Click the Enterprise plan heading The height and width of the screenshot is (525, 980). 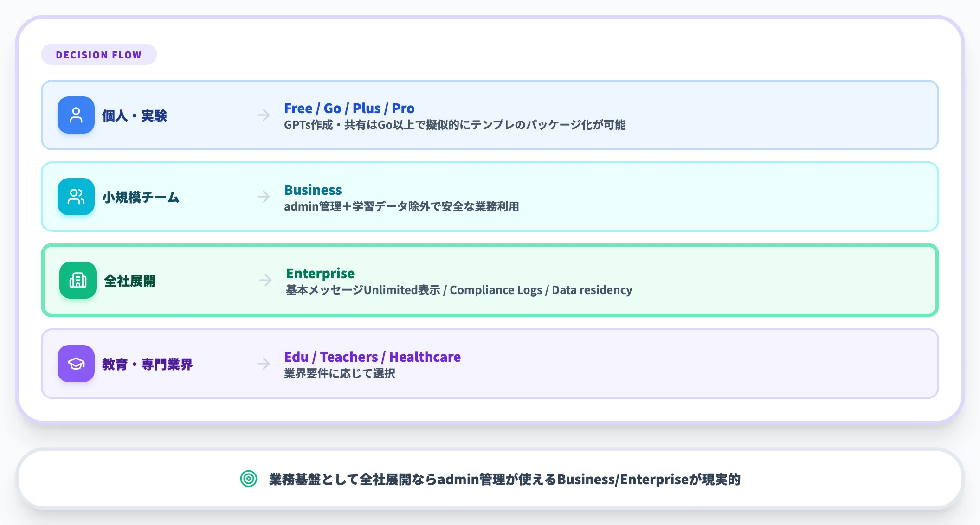click(320, 273)
